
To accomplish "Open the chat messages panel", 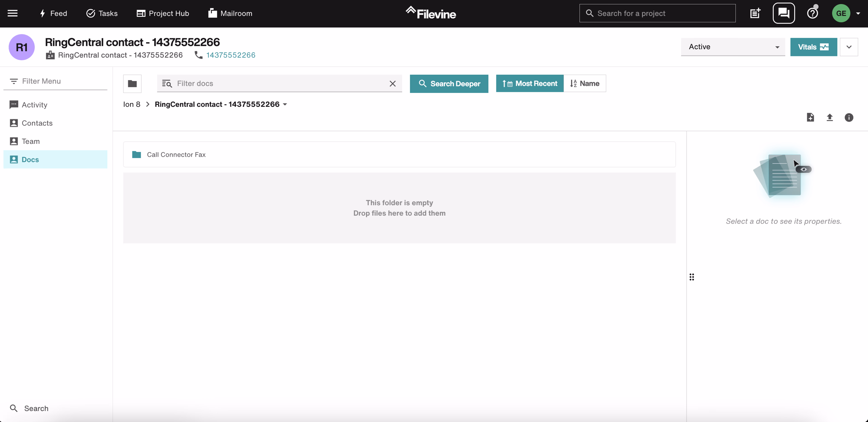I will (x=784, y=13).
